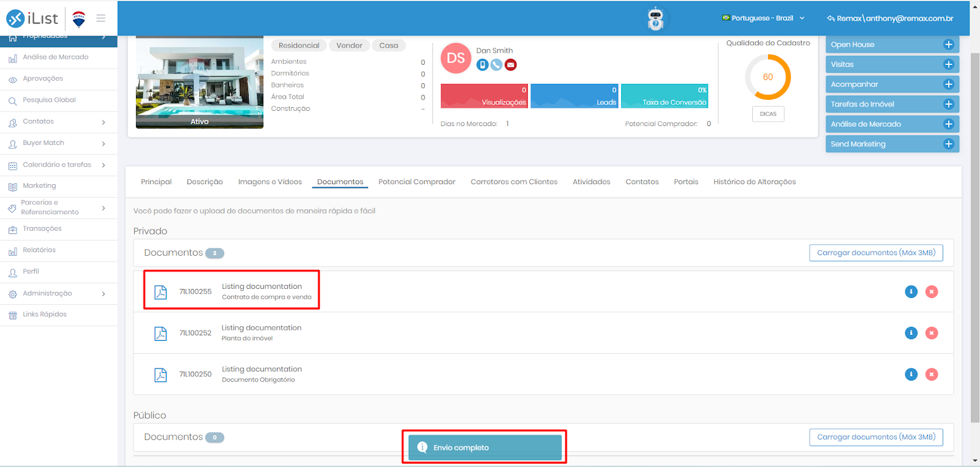Show info for document 71L100252

tap(911, 333)
